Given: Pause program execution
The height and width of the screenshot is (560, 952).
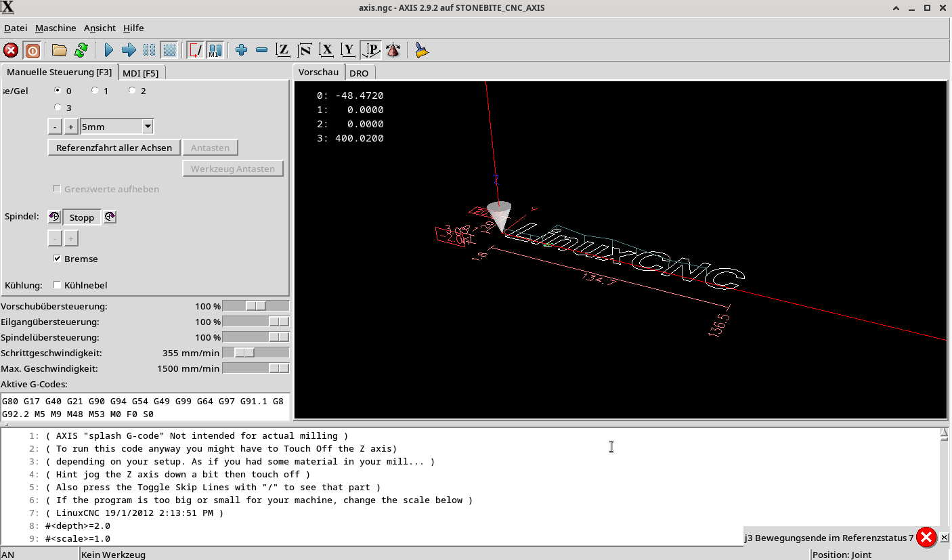Looking at the screenshot, I should (149, 50).
